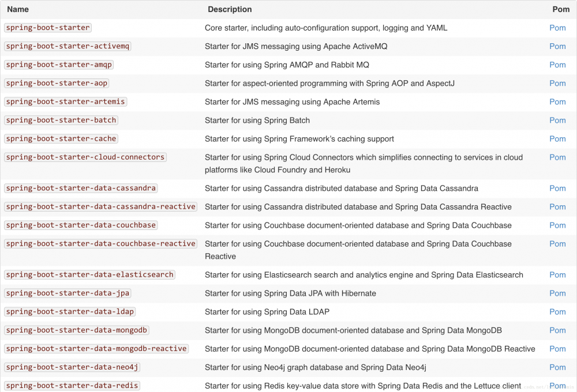
Task: Select the spring-boot-starter-data-redis code label
Action: click(72, 385)
